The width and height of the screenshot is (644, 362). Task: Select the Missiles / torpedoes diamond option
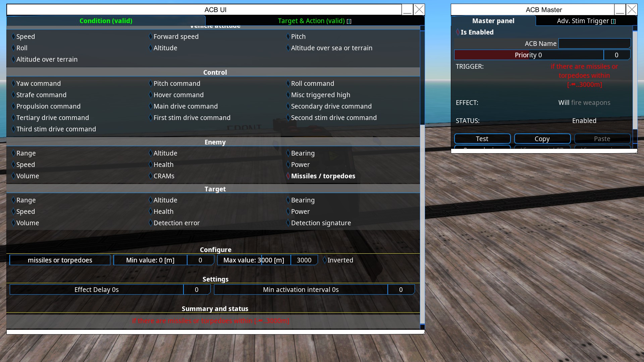[288, 176]
